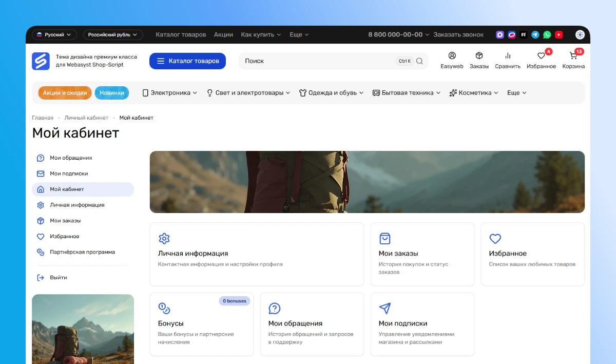Toggle the light/dark theme switch
616x364 pixels.
tap(580, 35)
